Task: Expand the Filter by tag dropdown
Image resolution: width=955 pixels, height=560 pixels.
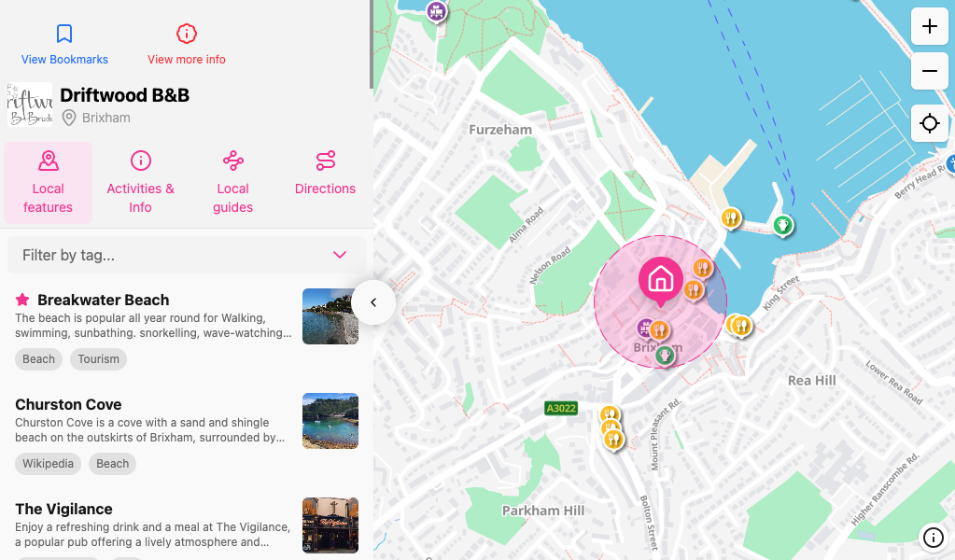Action: point(340,254)
